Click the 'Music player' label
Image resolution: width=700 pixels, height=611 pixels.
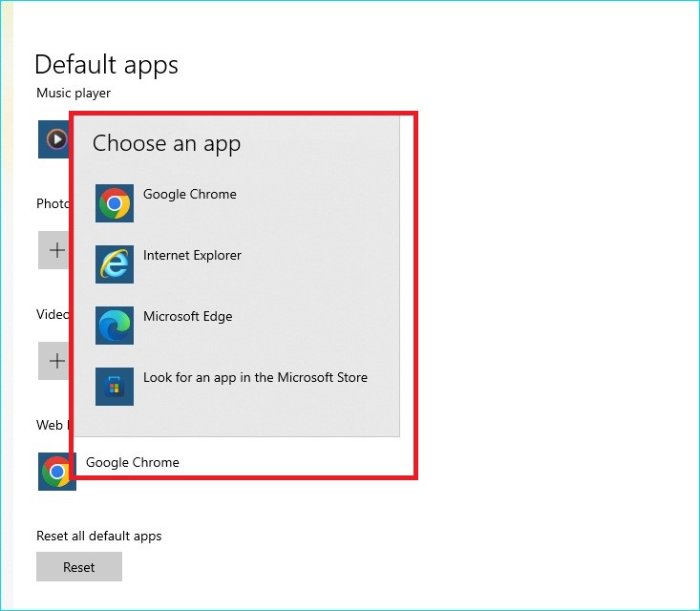74,94
